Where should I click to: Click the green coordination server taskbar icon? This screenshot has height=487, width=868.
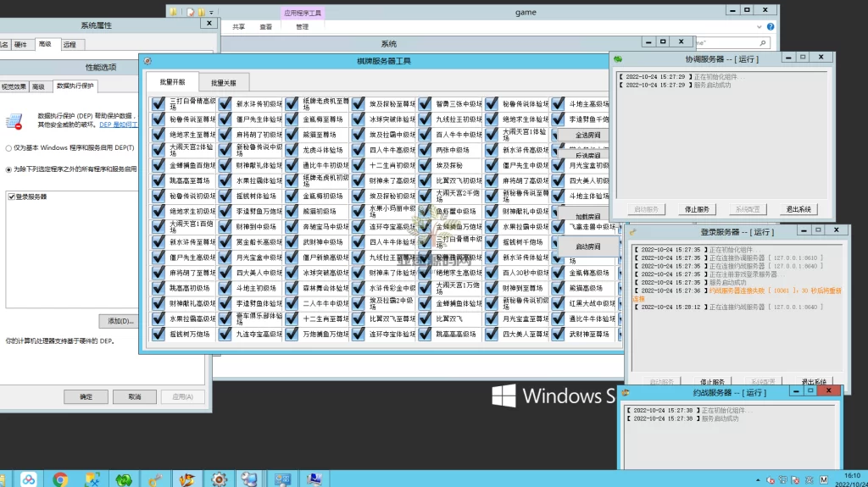click(124, 479)
